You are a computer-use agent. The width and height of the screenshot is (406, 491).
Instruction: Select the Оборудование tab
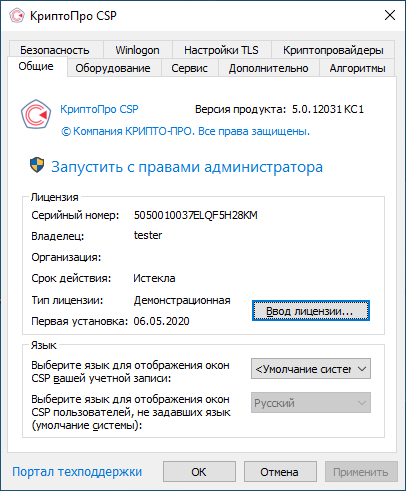point(113,68)
